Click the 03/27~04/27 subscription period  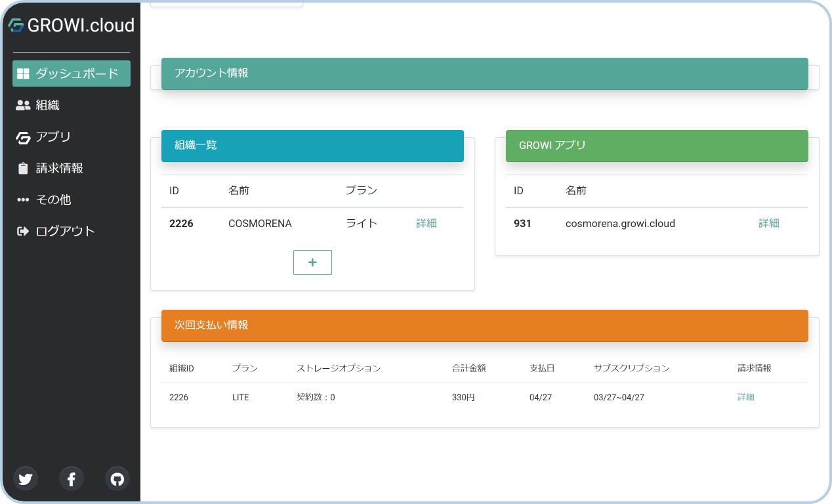pos(619,397)
